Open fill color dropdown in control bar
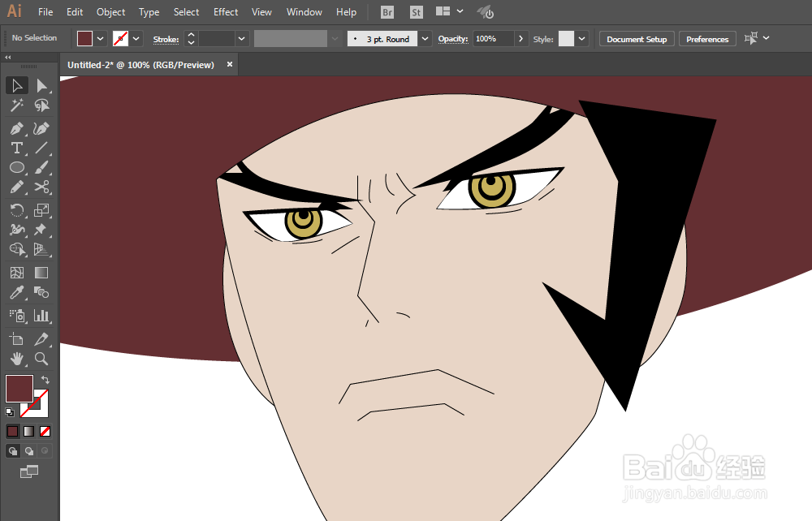812x521 pixels. point(101,39)
